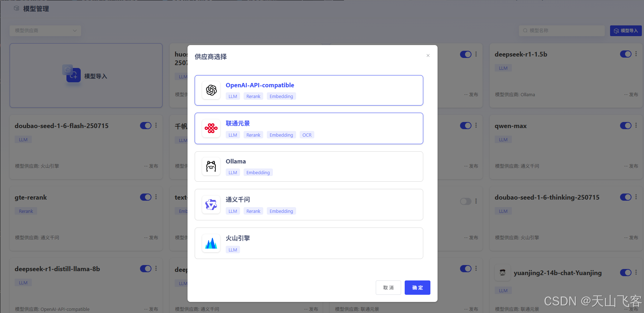Toggle the gte-rerank model switch
Viewport: 644px width, 313px height.
(x=146, y=197)
